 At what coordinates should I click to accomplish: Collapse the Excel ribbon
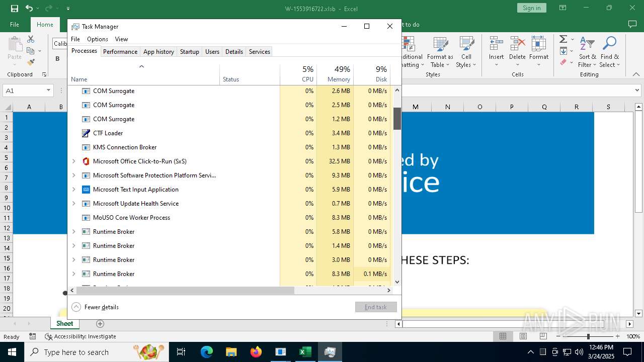pos(636,74)
